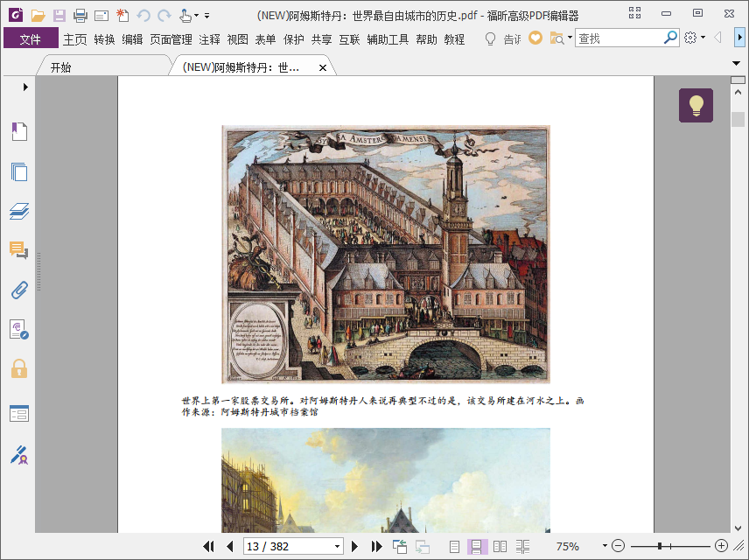Open the signature certificate pen panel
This screenshot has height=560, width=749.
pyautogui.click(x=19, y=455)
